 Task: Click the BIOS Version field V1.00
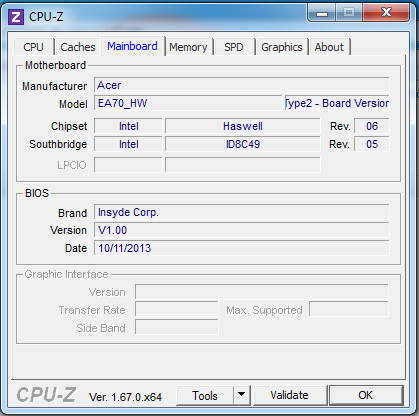click(242, 230)
